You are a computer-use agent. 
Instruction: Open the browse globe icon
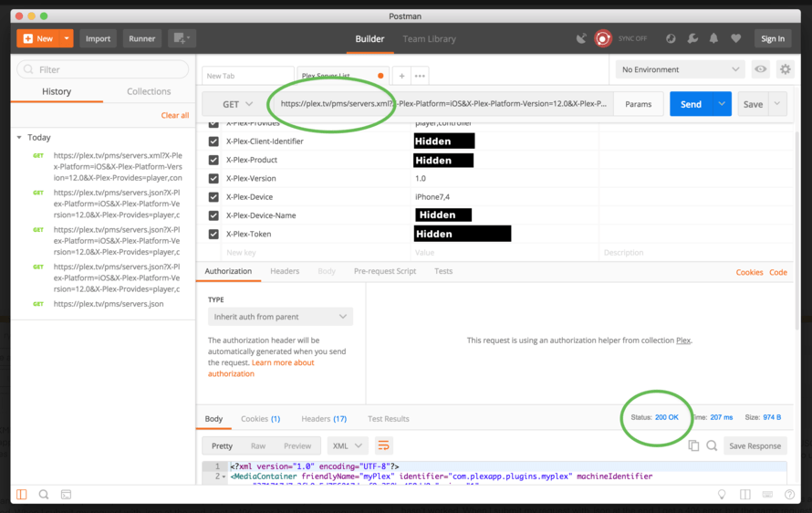coord(671,38)
